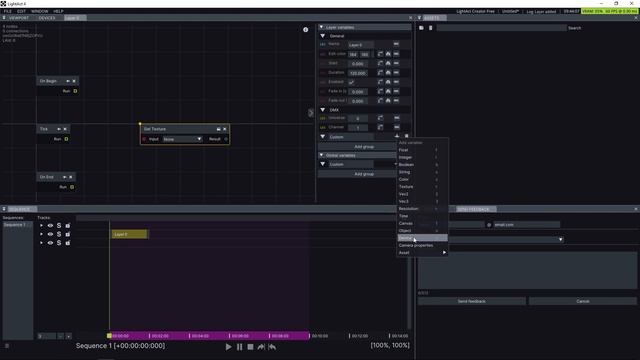
Task: Click the lock icon on Get Texture node
Action: [x=218, y=129]
